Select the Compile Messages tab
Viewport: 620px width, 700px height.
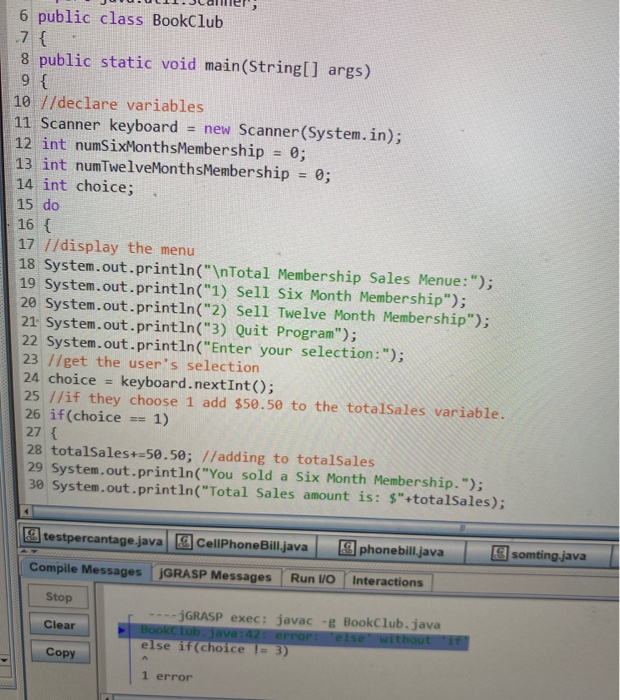[x=85, y=570]
